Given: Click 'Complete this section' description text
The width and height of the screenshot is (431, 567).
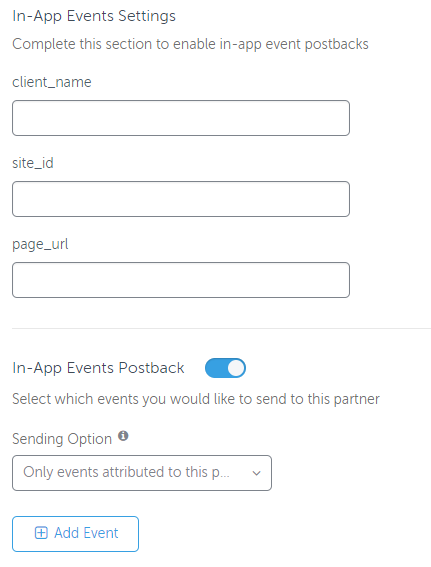Looking at the screenshot, I should (x=190, y=44).
